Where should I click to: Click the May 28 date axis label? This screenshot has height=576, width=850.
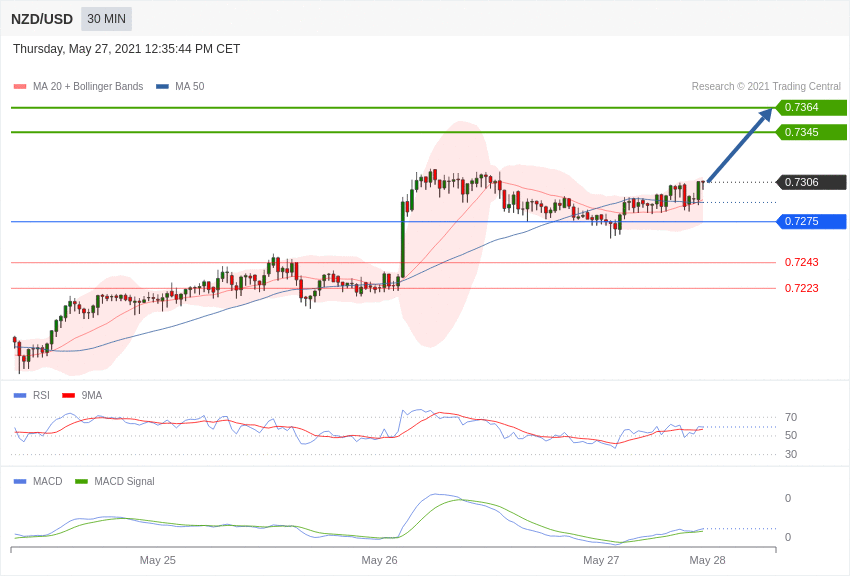click(x=707, y=560)
